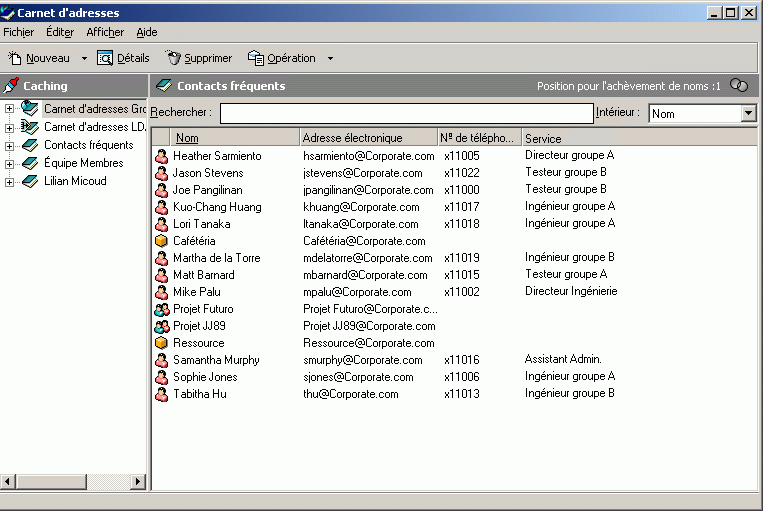763x511 pixels.
Task: Select the mpalu@Corporate.com email
Action: click(x=357, y=292)
